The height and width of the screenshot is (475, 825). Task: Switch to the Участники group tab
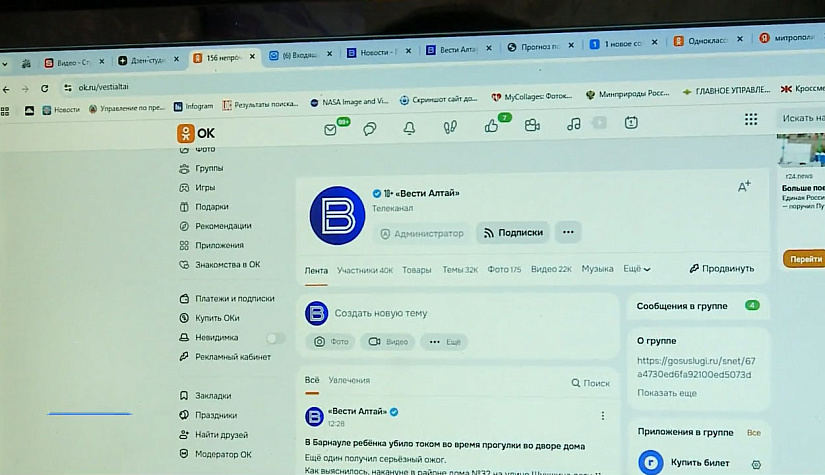pos(364,270)
